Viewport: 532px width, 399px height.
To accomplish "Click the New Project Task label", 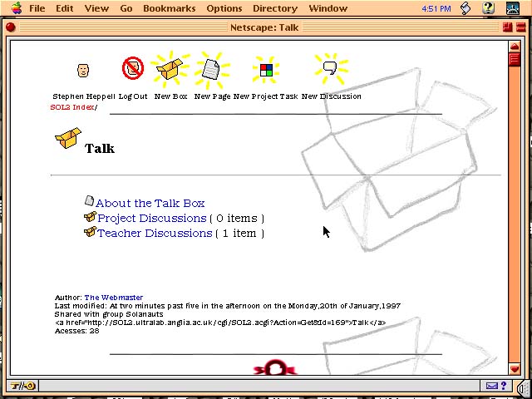I will click(265, 96).
